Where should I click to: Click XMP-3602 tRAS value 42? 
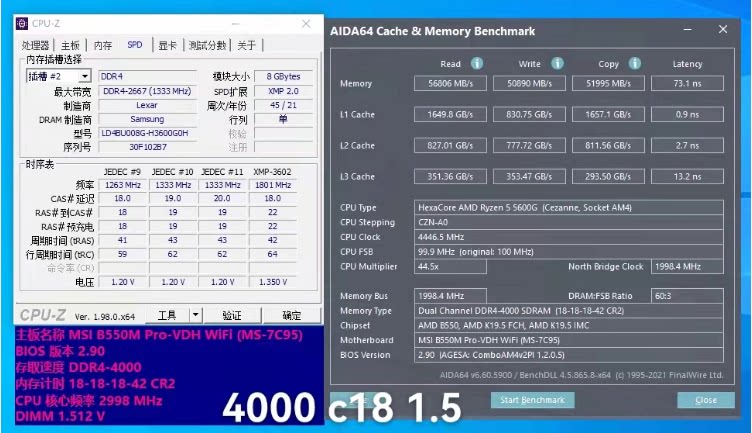pyautogui.click(x=272, y=240)
